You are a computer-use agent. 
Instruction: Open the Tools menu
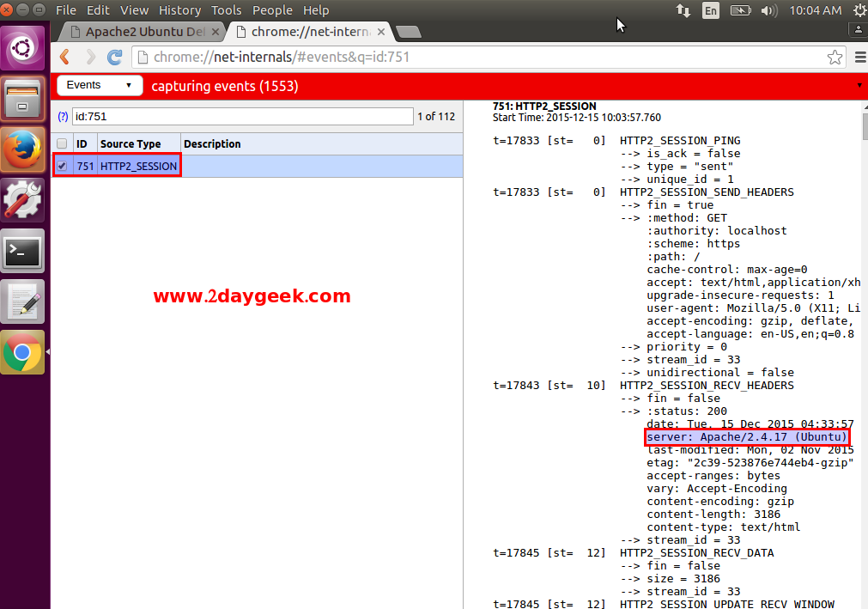tap(227, 10)
